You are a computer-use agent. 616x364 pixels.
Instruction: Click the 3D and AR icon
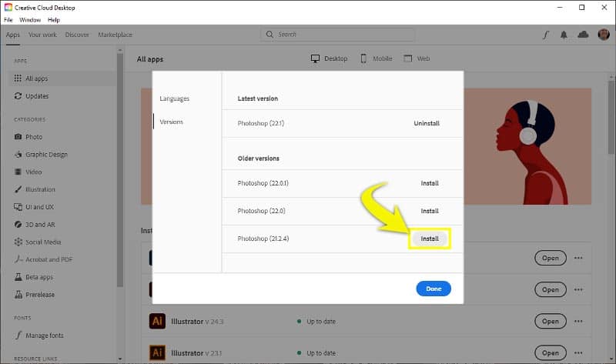18,225
